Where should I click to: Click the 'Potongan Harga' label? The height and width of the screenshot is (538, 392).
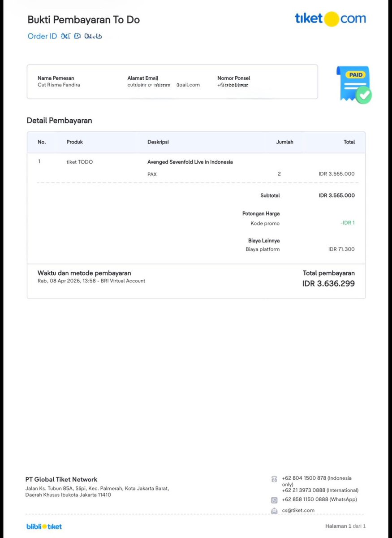coord(261,214)
